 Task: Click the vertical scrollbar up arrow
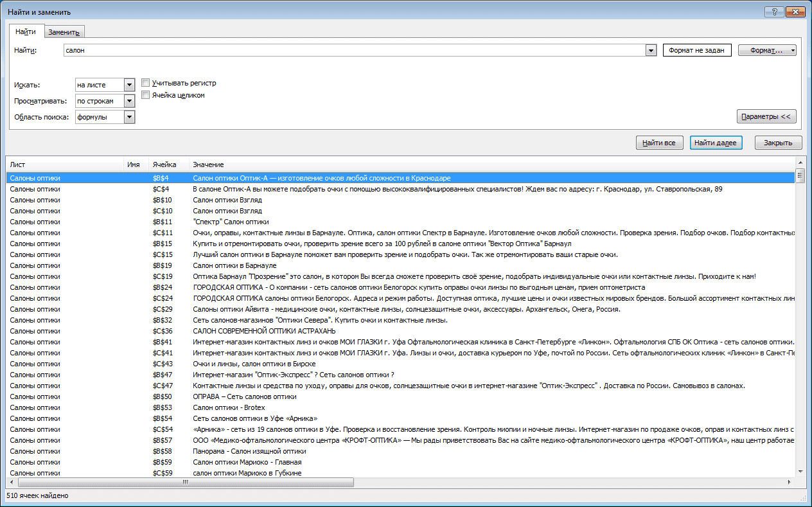click(800, 163)
